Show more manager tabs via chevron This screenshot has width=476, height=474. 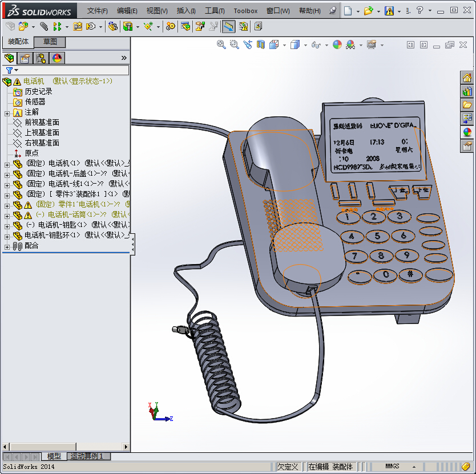(x=124, y=58)
